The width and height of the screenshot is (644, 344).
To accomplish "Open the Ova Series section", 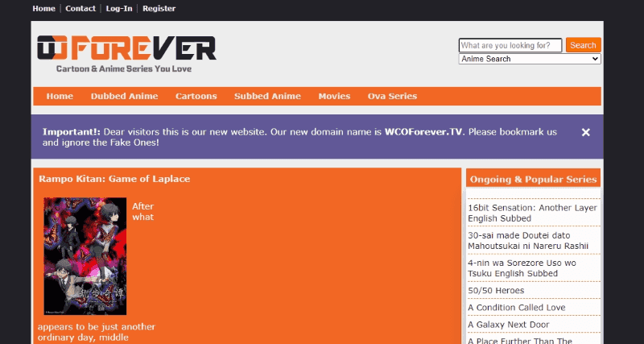I will 392,96.
